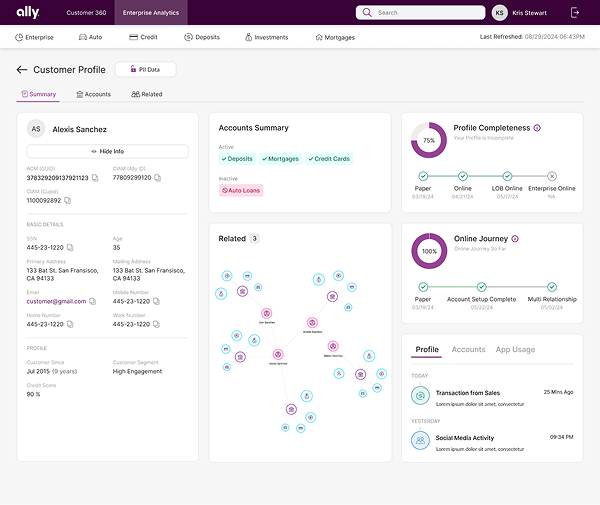Click Social Media Activity entry title
Image resolution: width=600 pixels, height=505 pixels.
pos(465,438)
